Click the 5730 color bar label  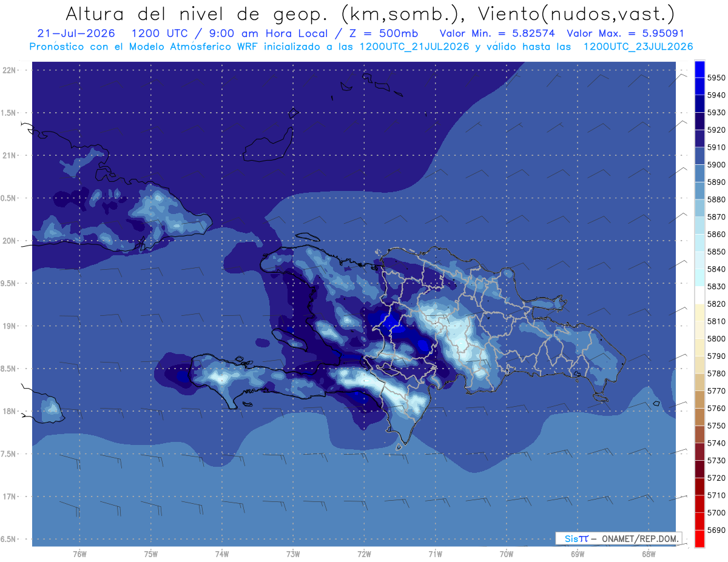point(715,460)
